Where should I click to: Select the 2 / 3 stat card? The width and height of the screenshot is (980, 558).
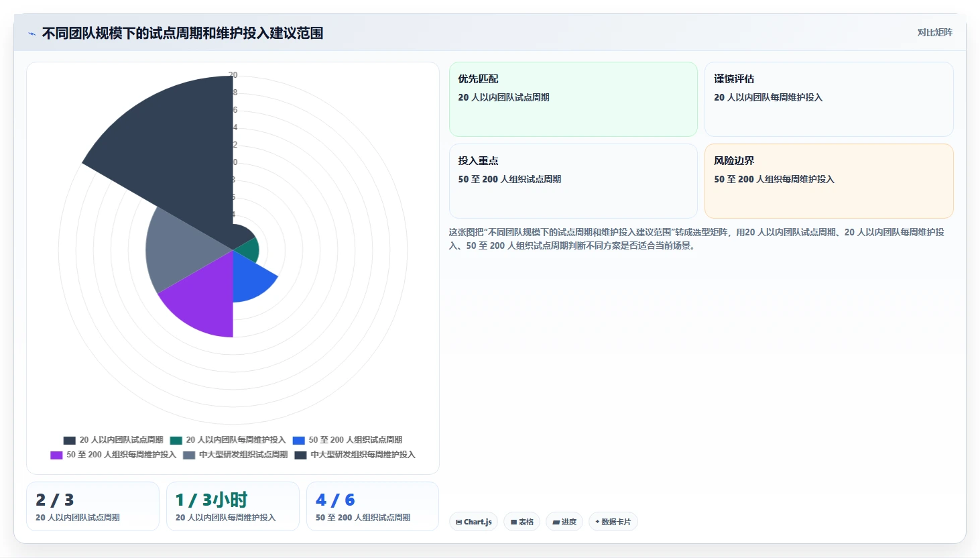tap(93, 506)
